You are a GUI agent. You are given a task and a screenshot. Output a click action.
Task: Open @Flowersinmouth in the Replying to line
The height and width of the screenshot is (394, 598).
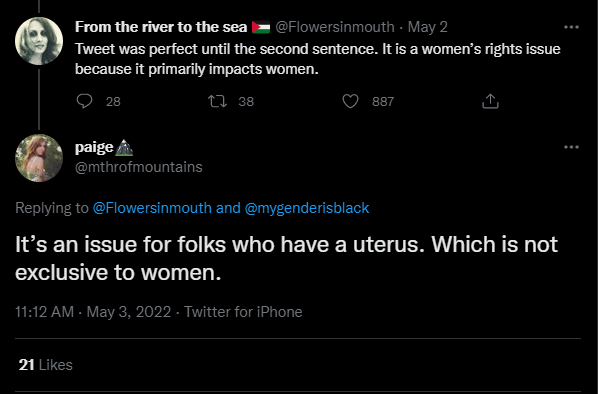coord(152,208)
